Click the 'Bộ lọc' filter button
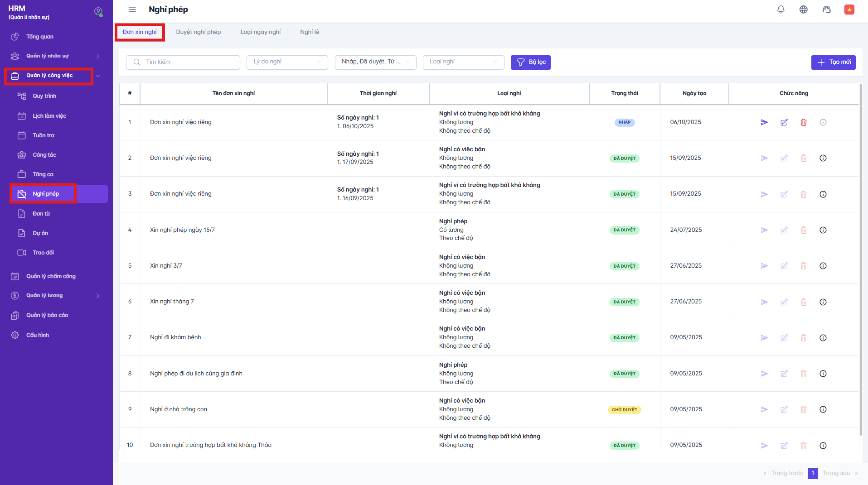The height and width of the screenshot is (485, 868). click(530, 62)
